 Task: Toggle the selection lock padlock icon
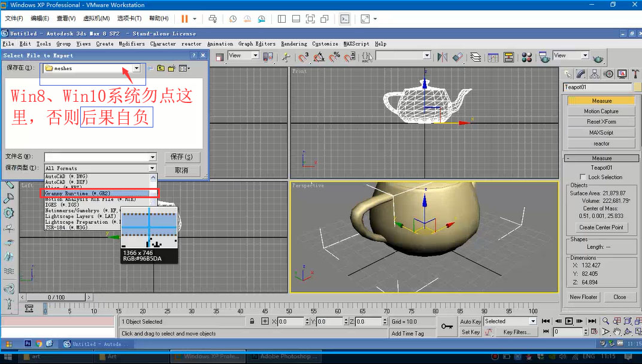[x=252, y=321]
